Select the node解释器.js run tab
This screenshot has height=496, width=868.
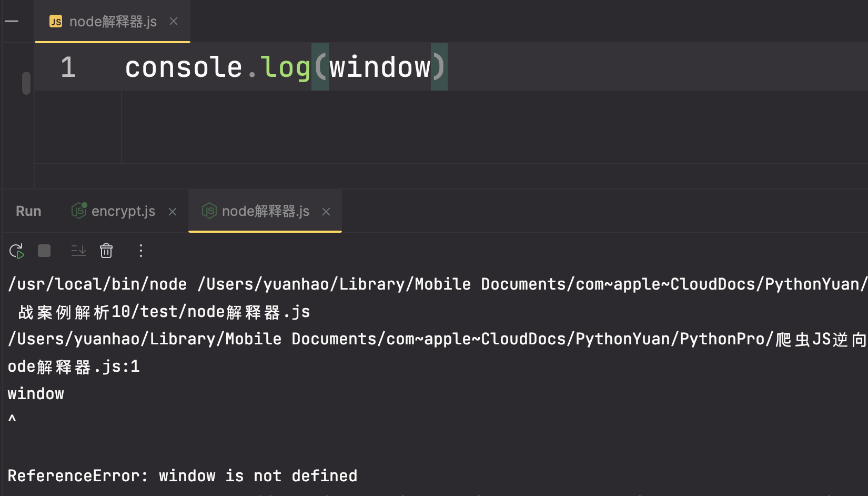[265, 211]
